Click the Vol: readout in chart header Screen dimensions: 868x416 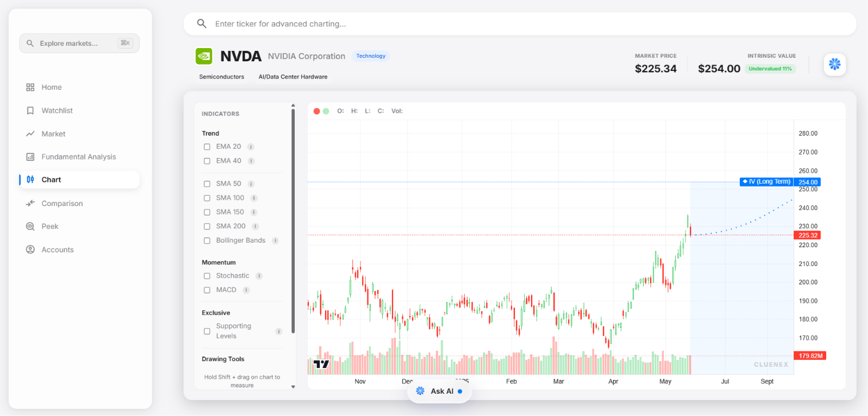tap(397, 111)
